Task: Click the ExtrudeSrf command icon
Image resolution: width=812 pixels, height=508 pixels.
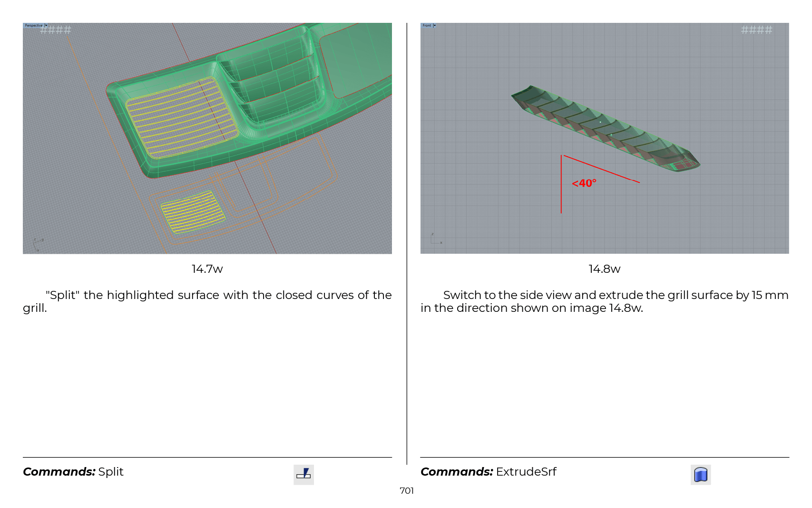Action: tap(700, 474)
